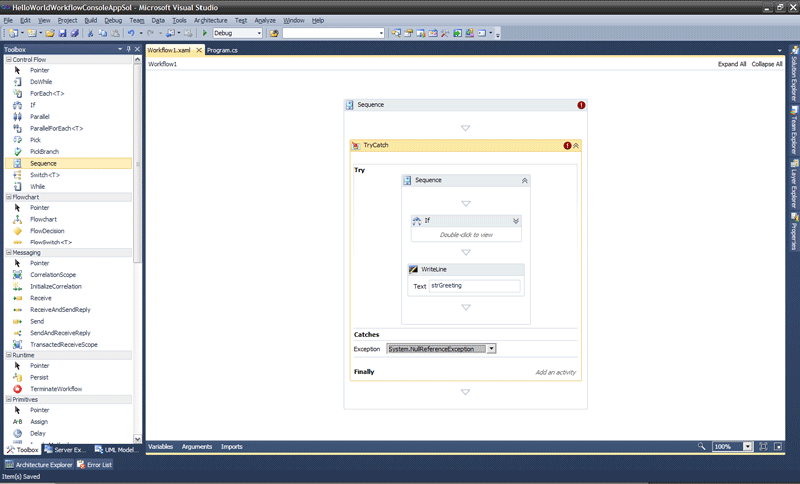Screen dimensions: 800x484
Task: Collapse the Runtime toolbox group
Action: [x=9, y=355]
